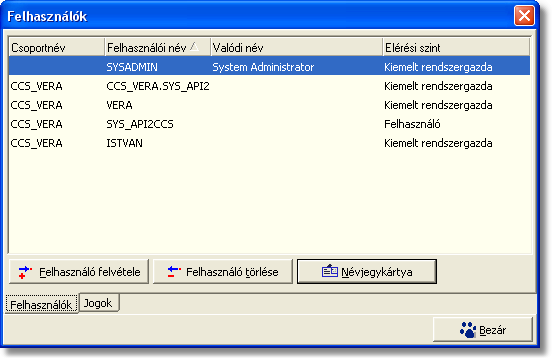Screen dimensions: 552x360
Task: Click the business card icon on Névjegykártya
Action: [330, 271]
